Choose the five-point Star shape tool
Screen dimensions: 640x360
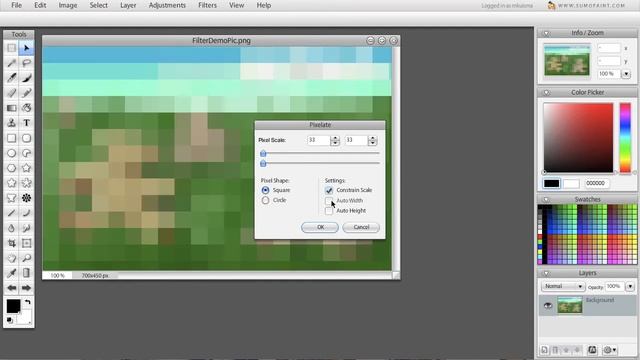click(27, 168)
